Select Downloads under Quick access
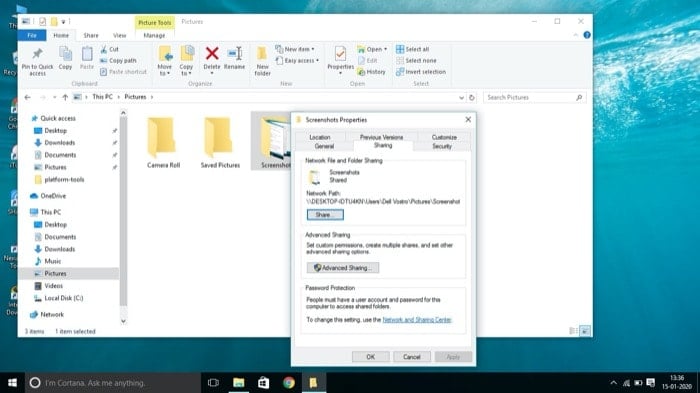This screenshot has height=393, width=700. [59, 142]
